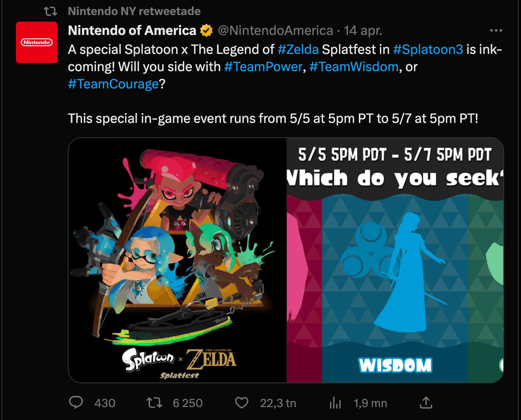The width and height of the screenshot is (521, 420).
Task: Open the Splatoon x Zelda artwork image
Action: coord(177,261)
